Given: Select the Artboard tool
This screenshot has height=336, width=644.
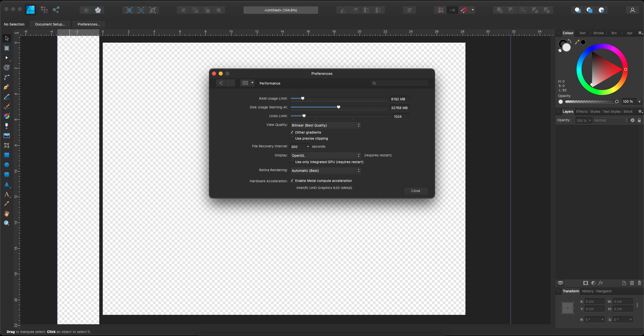Looking at the screenshot, I should [7, 48].
